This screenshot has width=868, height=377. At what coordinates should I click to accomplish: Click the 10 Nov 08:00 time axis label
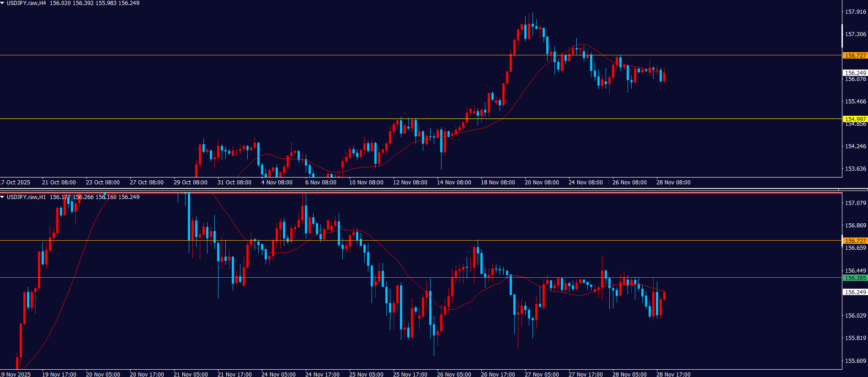[x=366, y=182]
